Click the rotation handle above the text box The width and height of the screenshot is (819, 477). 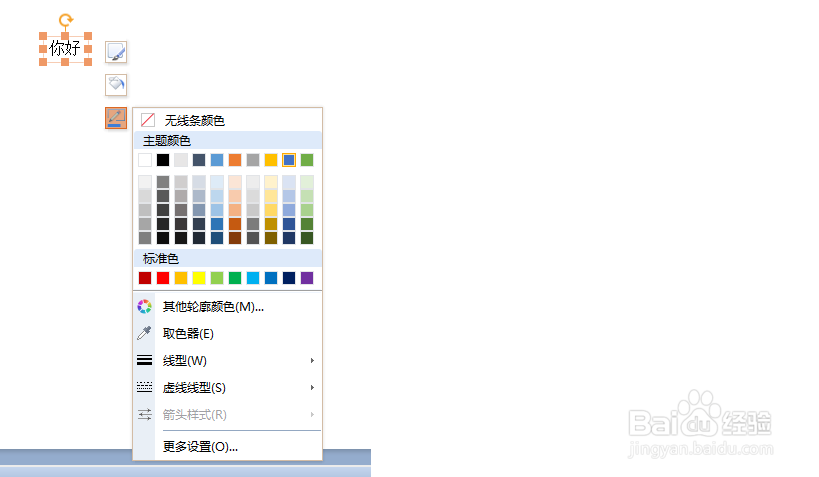click(65, 20)
